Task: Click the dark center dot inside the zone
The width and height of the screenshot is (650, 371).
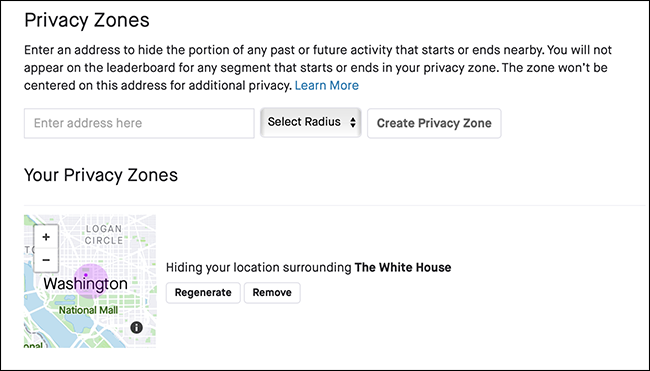Action: point(86,275)
